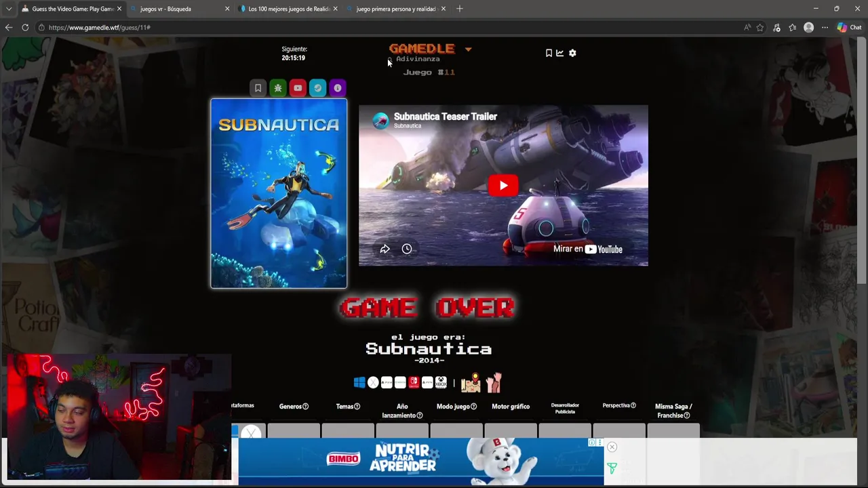Click the Subnautica channel avatar in video
868x488 pixels.
pyautogui.click(x=381, y=121)
